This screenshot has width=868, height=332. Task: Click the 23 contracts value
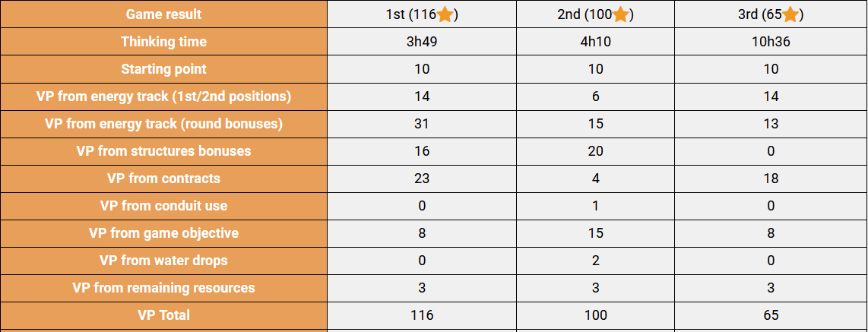click(x=422, y=179)
